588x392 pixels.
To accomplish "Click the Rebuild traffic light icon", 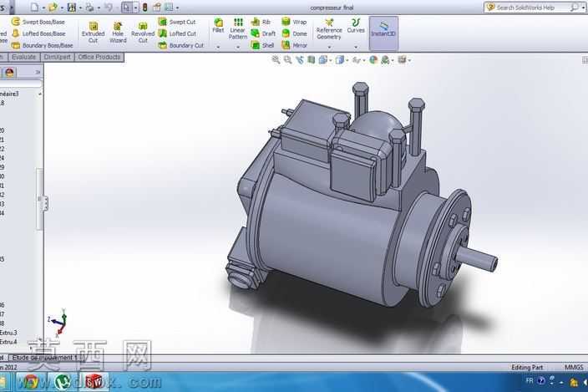I will (144, 8).
